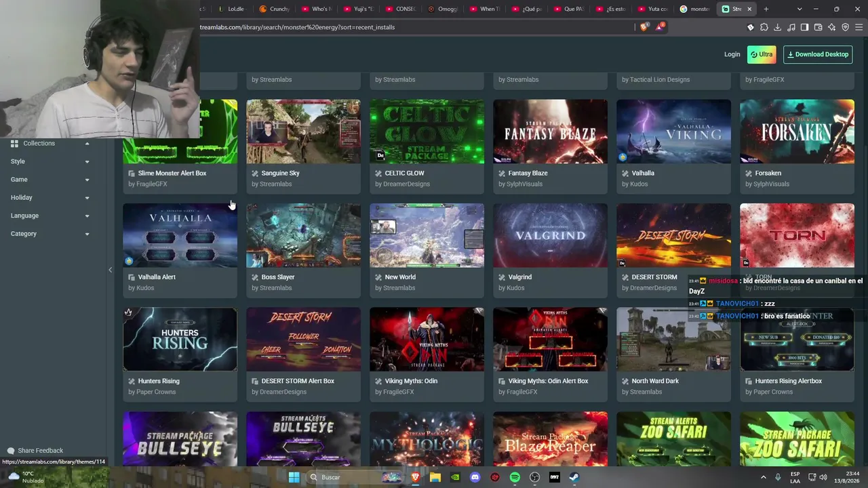Expand the Game filter

point(87,180)
